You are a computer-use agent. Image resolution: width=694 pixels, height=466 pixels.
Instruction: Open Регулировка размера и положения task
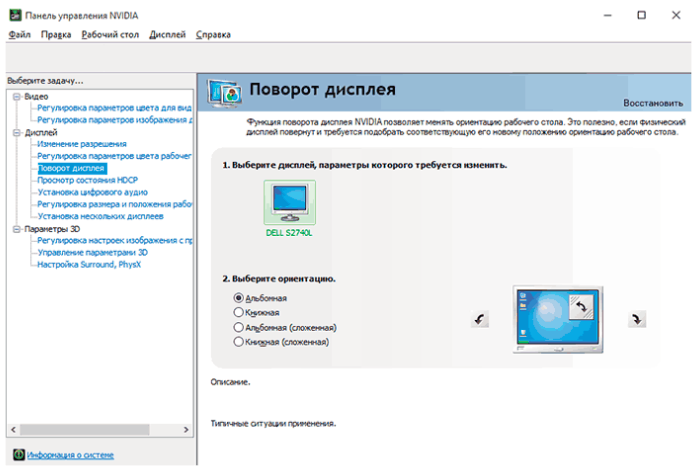114,204
